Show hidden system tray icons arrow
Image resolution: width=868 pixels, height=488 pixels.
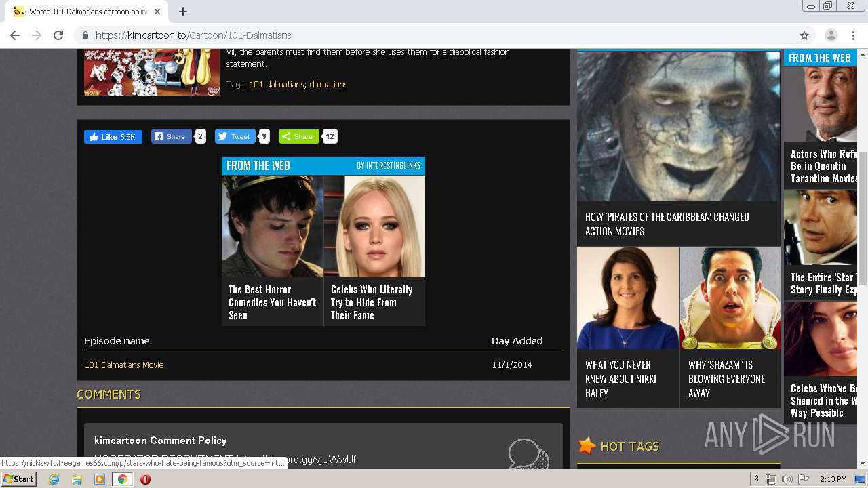point(756,479)
